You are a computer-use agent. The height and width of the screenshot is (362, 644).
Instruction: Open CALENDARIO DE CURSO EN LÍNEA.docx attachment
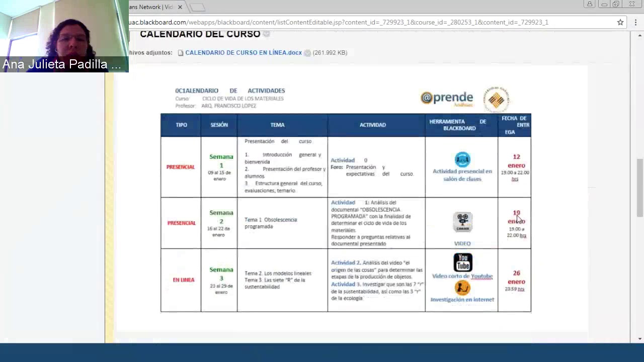tap(244, 52)
